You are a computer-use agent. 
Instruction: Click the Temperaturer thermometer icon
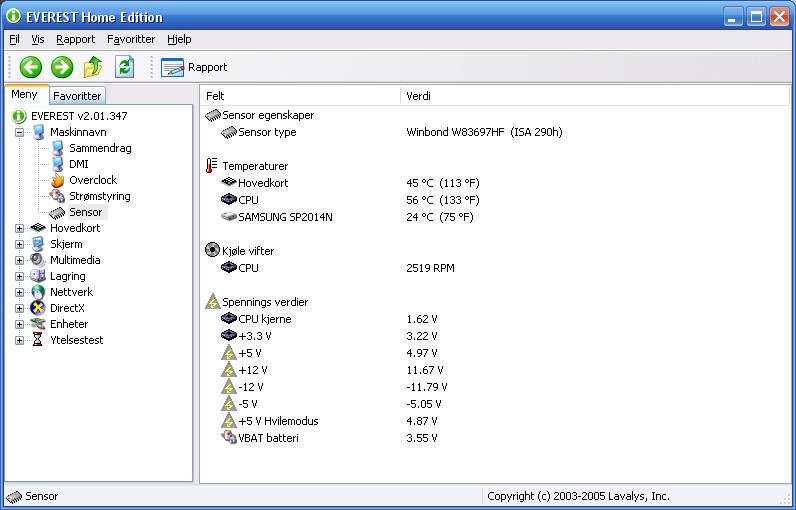coord(212,166)
